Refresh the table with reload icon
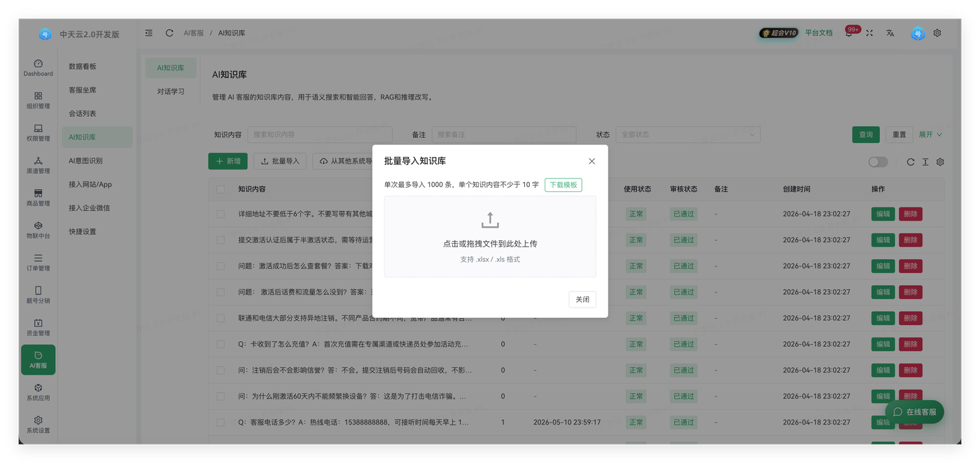The height and width of the screenshot is (463, 980). pos(911,162)
